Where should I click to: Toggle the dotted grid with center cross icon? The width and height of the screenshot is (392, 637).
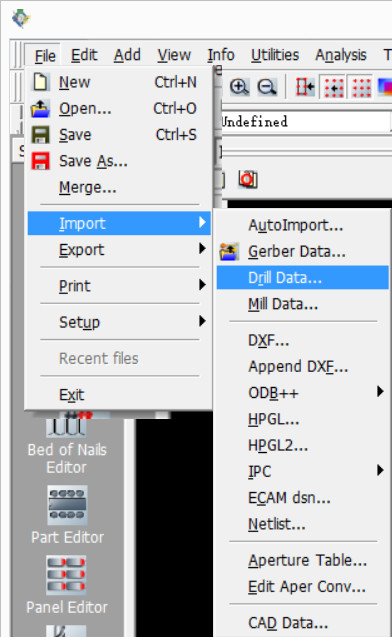pos(334,87)
